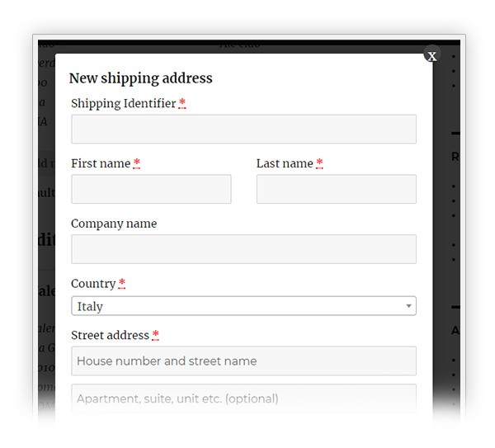495x448 pixels.
Task: Click the Shipping Identifier input field
Action: point(243,129)
